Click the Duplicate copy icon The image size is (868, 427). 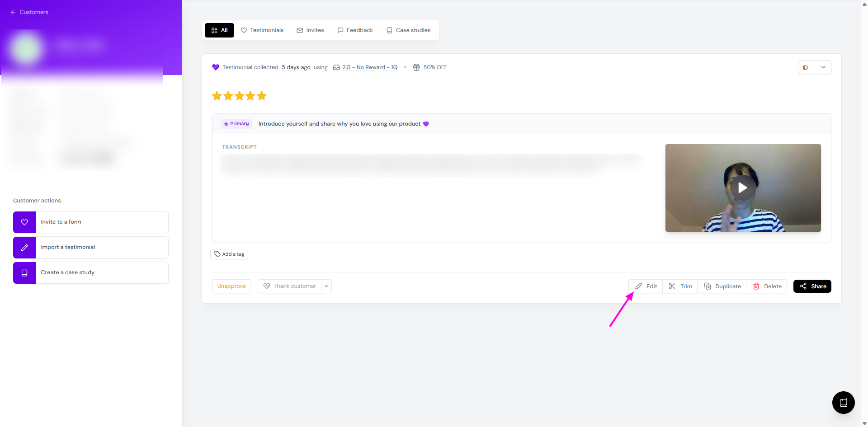(x=708, y=286)
